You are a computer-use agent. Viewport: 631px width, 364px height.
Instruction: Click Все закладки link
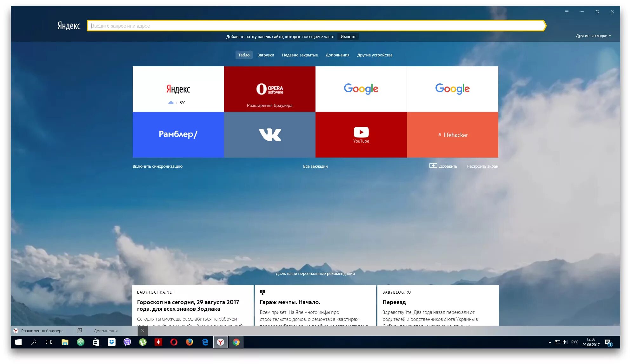coord(315,166)
